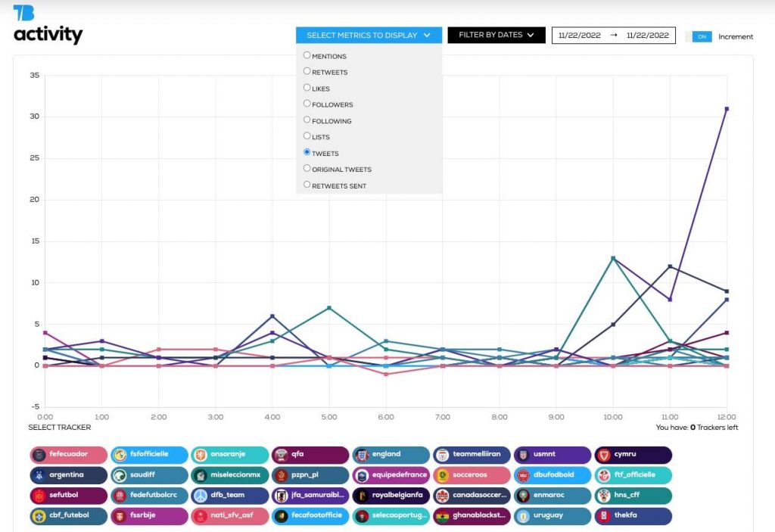Toggle the cbf_futebol tracker chip
The height and width of the screenshot is (532, 775).
click(x=68, y=516)
